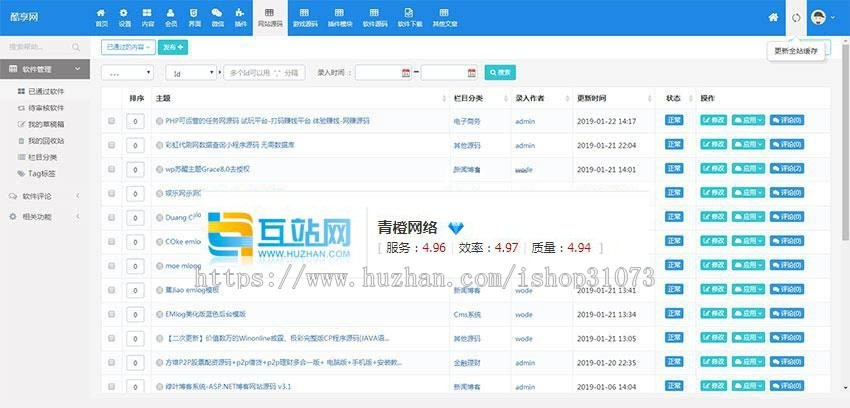Viewport: 850px width, 408px height.
Task: Open calendar picker for end date field
Action: (x=472, y=73)
